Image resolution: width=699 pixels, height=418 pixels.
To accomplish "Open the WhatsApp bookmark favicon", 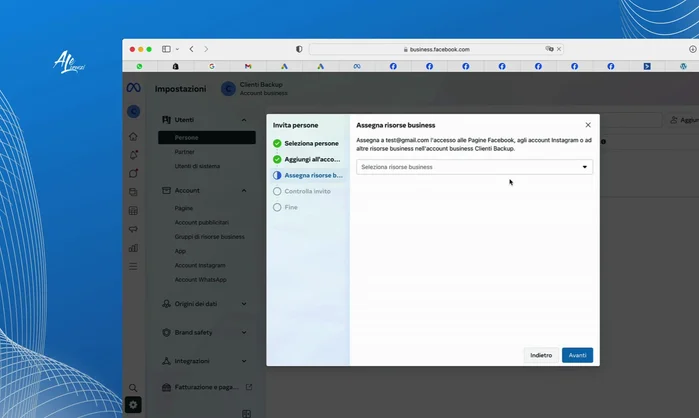I will click(140, 66).
